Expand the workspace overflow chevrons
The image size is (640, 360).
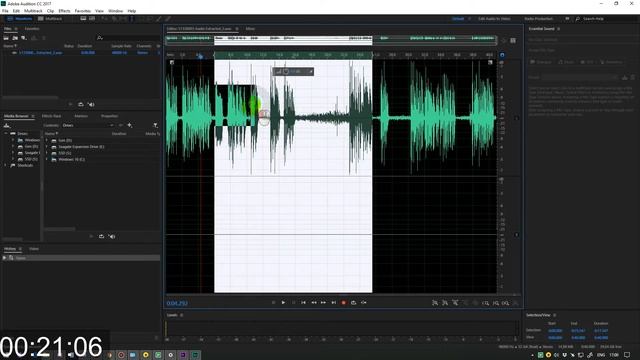tap(567, 19)
